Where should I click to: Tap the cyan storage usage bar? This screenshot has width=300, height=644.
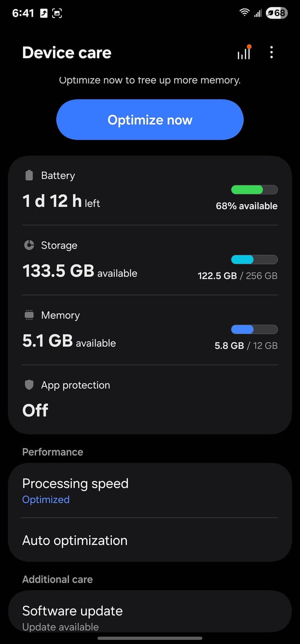pyautogui.click(x=254, y=259)
